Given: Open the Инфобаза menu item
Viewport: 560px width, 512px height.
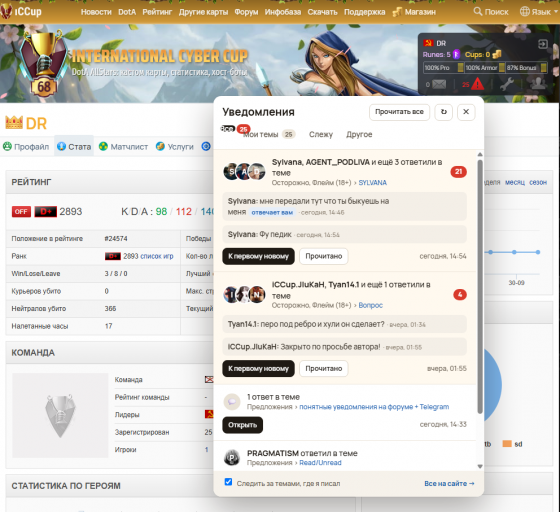Looking at the screenshot, I should [x=283, y=12].
